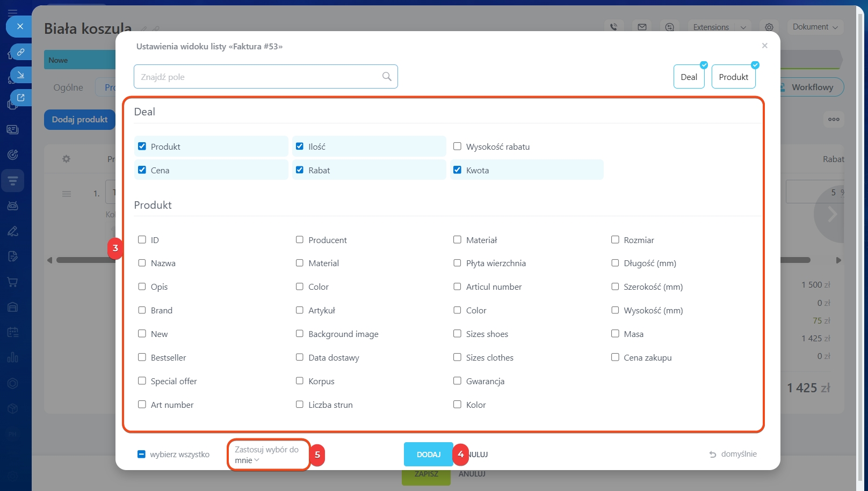Screen dimensions: 868x491
Task: Toggle the wybierz wszystko checkbox
Action: (141, 455)
